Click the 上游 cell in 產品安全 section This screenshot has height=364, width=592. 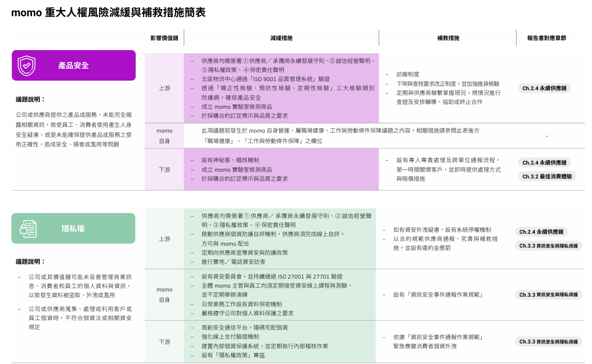click(164, 88)
